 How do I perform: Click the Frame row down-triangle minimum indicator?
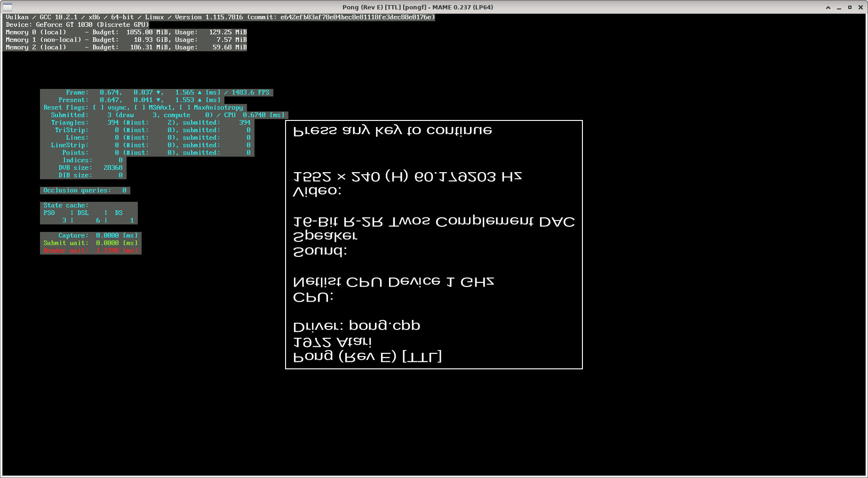coord(158,93)
